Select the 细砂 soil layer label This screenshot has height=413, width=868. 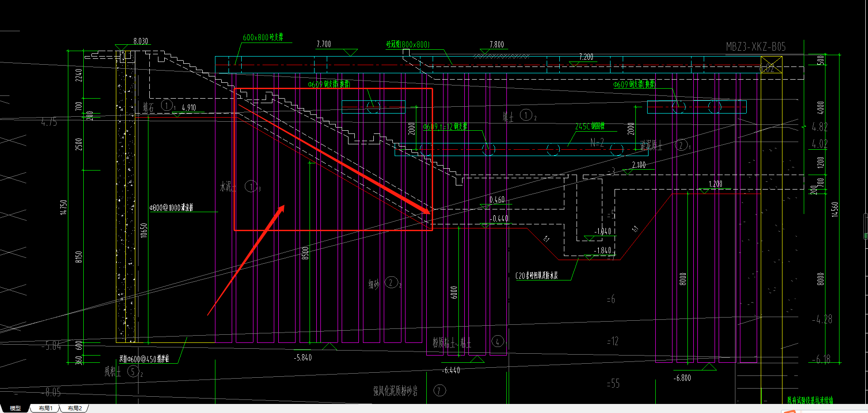pyautogui.click(x=374, y=284)
